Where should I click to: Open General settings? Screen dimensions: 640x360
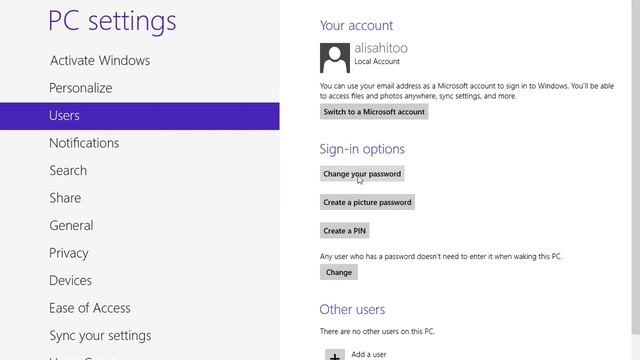pyautogui.click(x=71, y=226)
